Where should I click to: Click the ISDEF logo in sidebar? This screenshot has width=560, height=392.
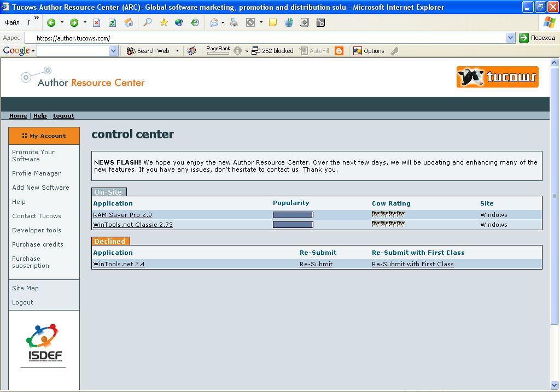(x=45, y=343)
